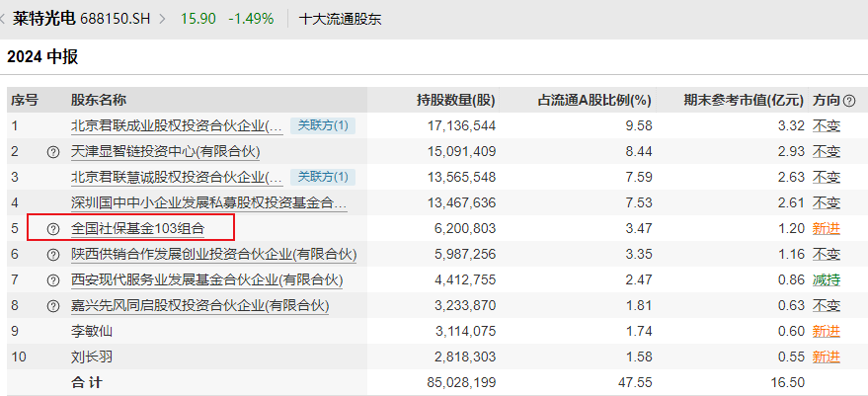The height and width of the screenshot is (396, 868).
Task: Sort by 持股数量(股) column header
Action: tap(455, 101)
